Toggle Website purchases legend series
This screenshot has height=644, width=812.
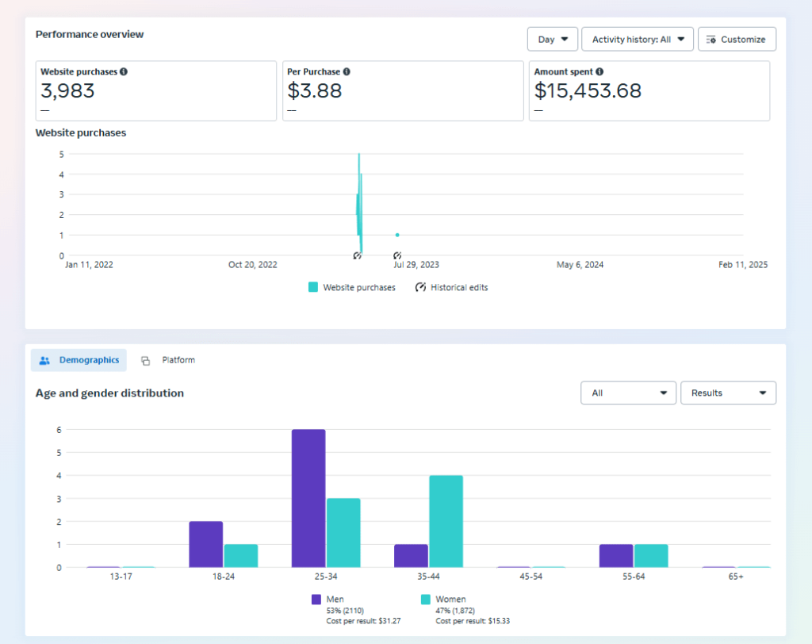click(x=313, y=287)
